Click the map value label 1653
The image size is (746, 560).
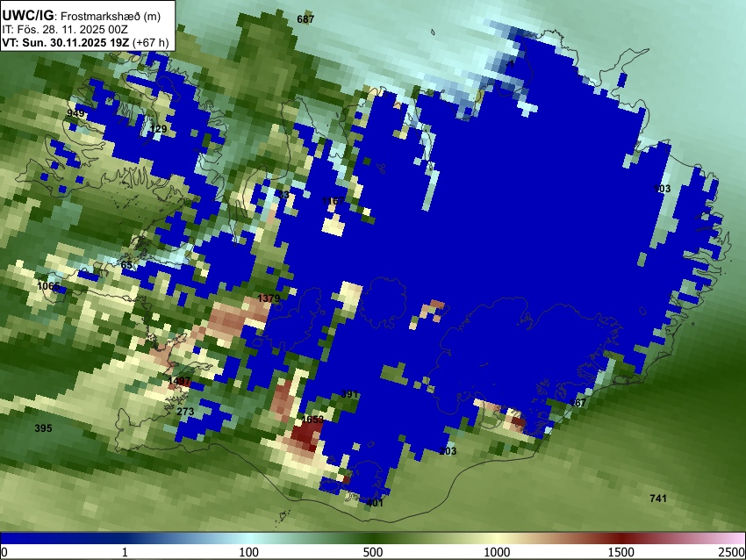312,420
